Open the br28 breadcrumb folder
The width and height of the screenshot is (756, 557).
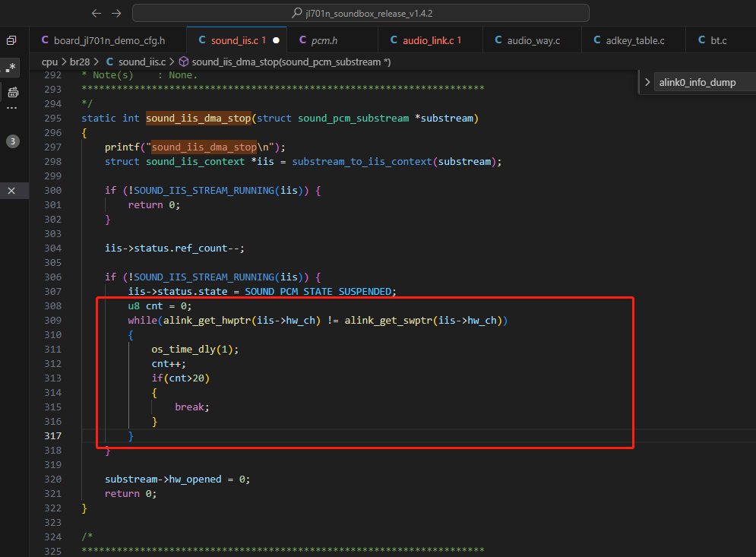80,62
